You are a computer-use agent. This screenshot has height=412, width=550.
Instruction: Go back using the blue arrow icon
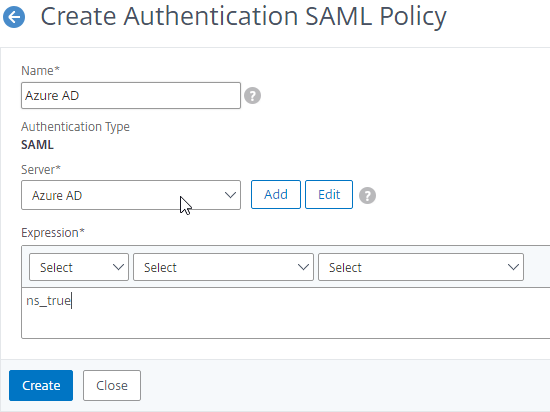14,16
